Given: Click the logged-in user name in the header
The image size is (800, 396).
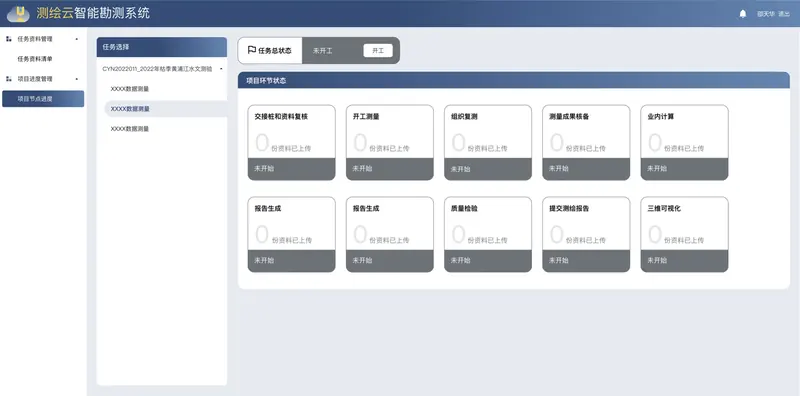Looking at the screenshot, I should click(766, 14).
